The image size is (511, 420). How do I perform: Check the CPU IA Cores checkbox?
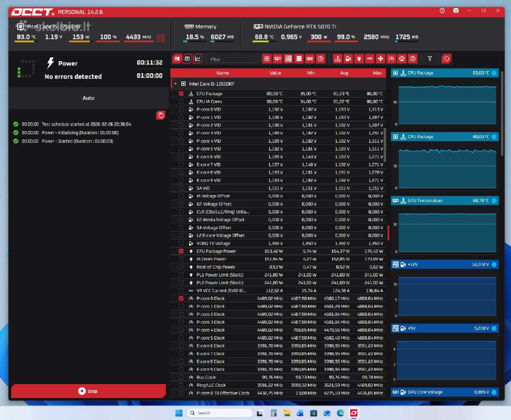[x=181, y=102]
